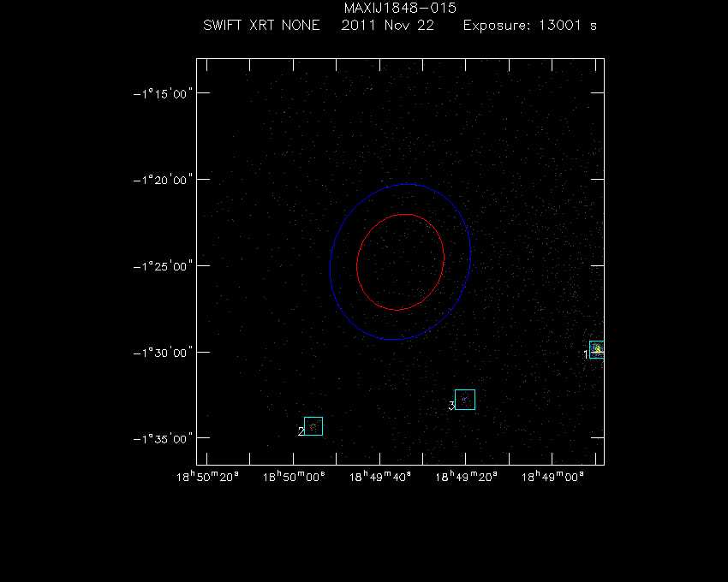
Task: Click the source number label '3'
Action: pos(451,406)
